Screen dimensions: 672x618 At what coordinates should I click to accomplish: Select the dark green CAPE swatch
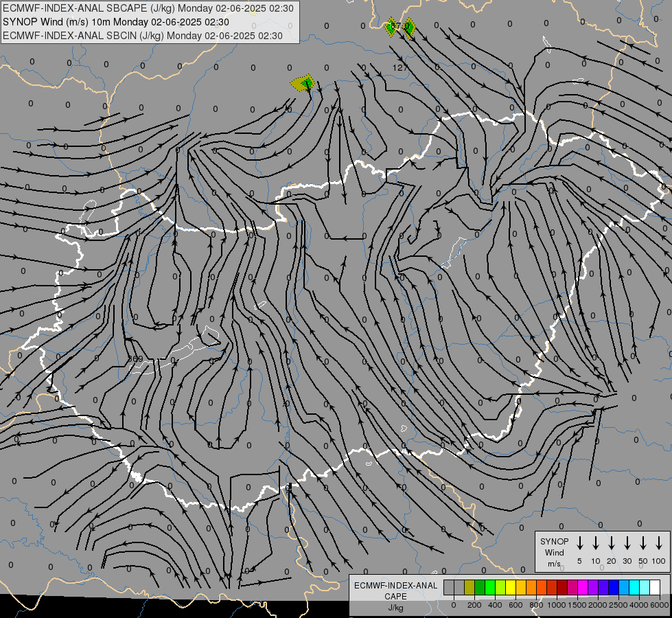[x=480, y=587]
